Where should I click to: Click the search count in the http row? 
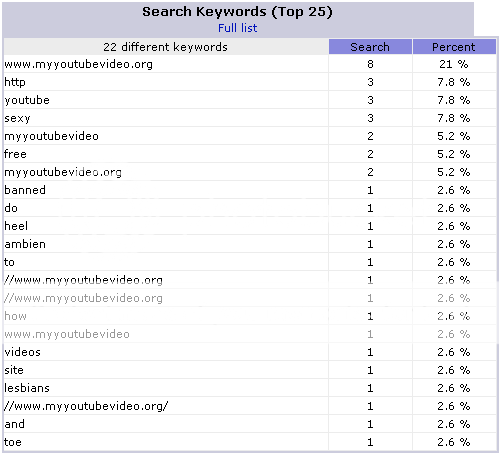coord(370,82)
